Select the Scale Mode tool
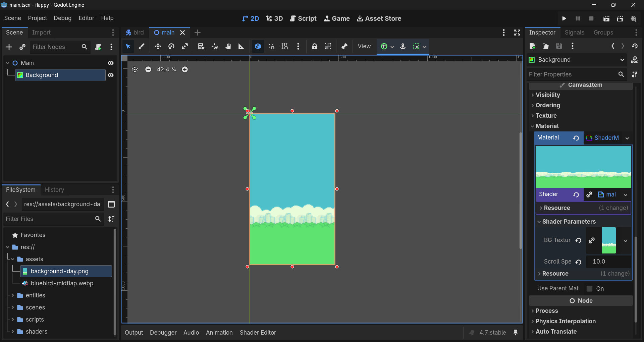The image size is (644, 342). (x=185, y=47)
